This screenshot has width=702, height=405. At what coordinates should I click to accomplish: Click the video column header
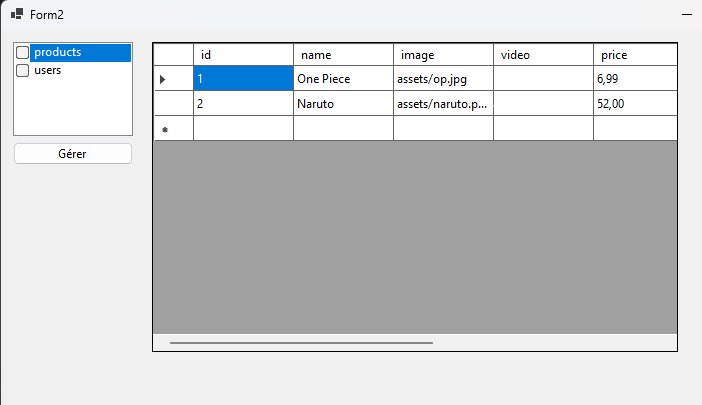[x=543, y=55]
